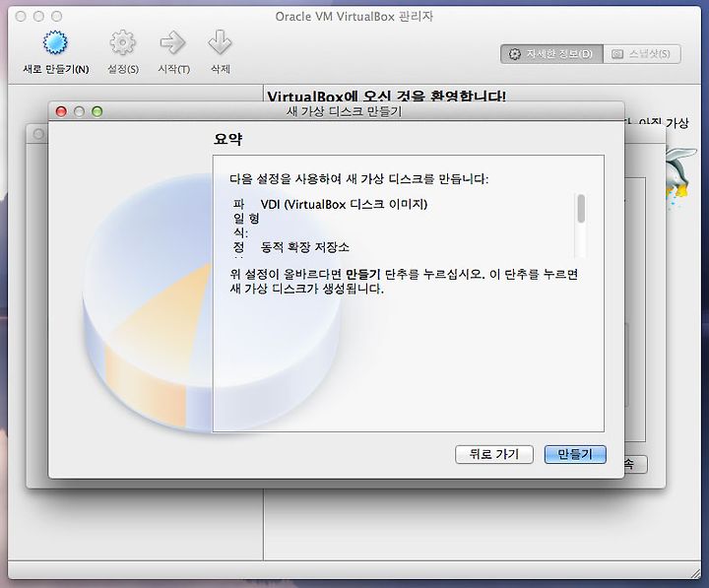The image size is (709, 588).
Task: Click the New (새로 만들기) toolbar icon
Action: click(x=55, y=42)
